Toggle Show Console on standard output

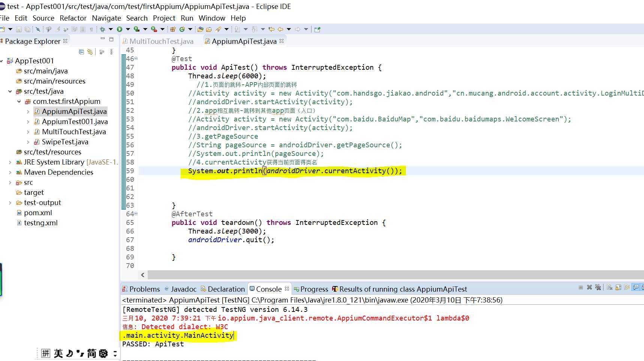pyautogui.click(x=636, y=287)
